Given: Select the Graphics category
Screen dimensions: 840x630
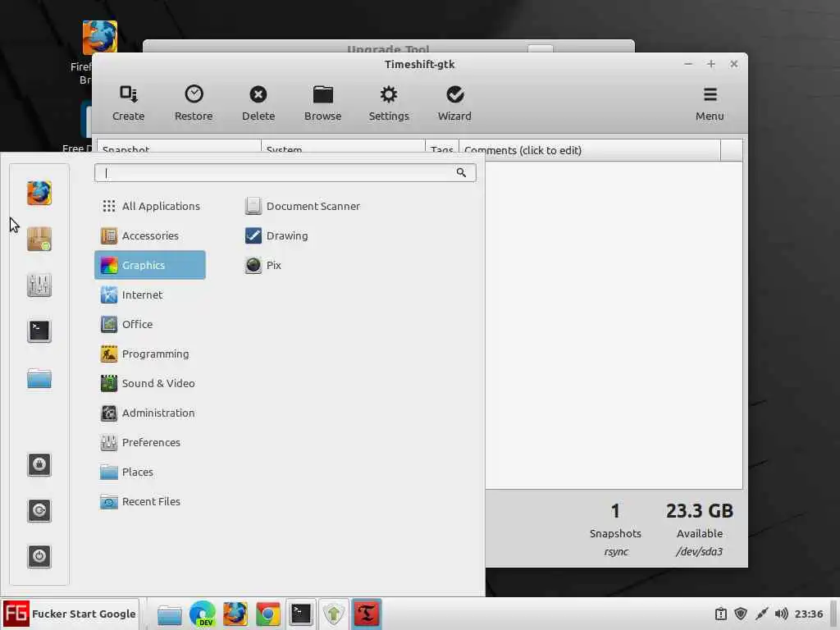Looking at the screenshot, I should [x=150, y=265].
